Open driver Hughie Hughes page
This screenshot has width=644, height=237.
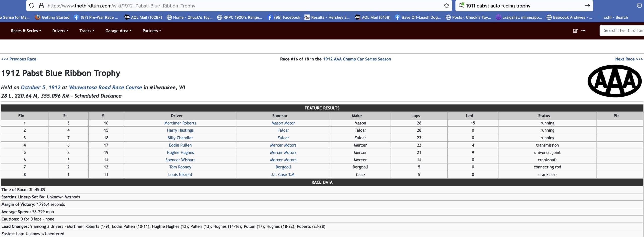(x=180, y=152)
